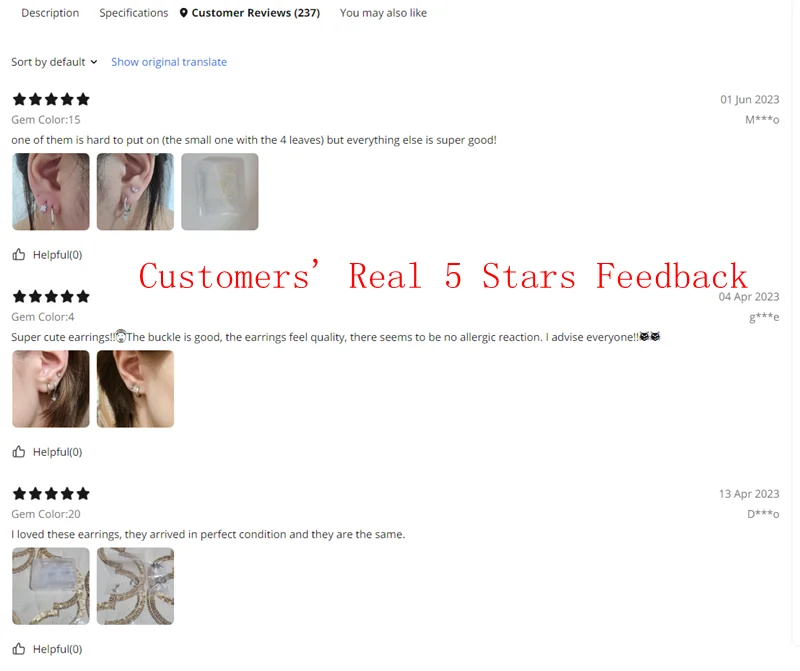Click the five-star rating on Gem Color:20 review
The image size is (800, 671).
(x=51, y=493)
